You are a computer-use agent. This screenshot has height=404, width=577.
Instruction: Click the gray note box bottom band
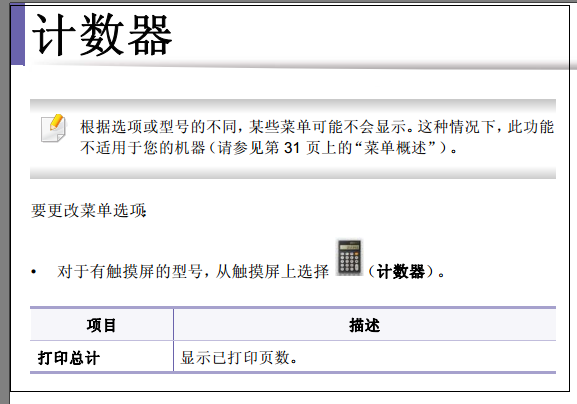tap(293, 173)
